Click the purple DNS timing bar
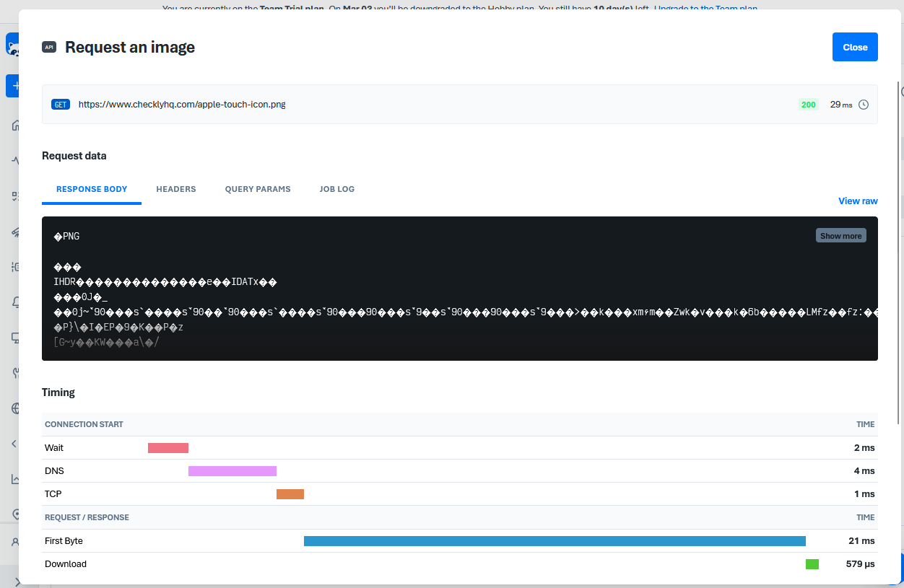This screenshot has width=904, height=588. tap(232, 471)
